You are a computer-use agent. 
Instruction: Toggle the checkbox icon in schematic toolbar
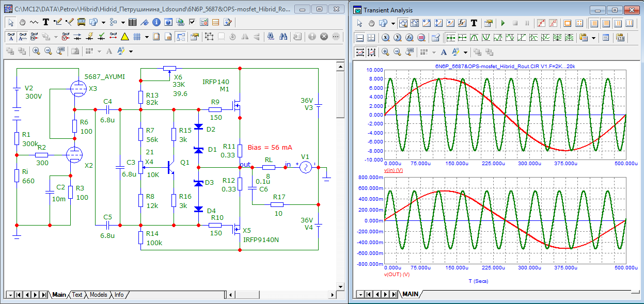(x=192, y=22)
